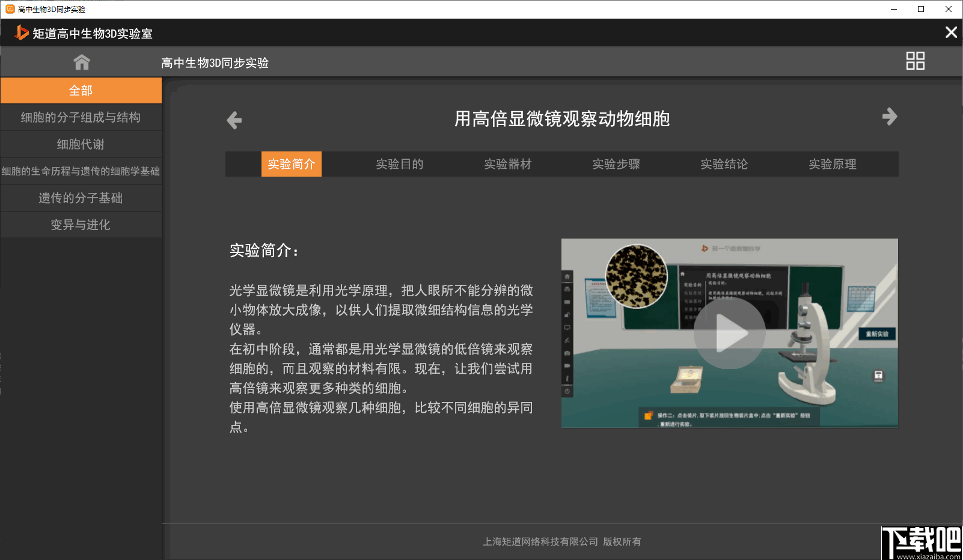This screenshot has height=560, width=963.
Task: Open the grid view icon
Action: point(915,61)
